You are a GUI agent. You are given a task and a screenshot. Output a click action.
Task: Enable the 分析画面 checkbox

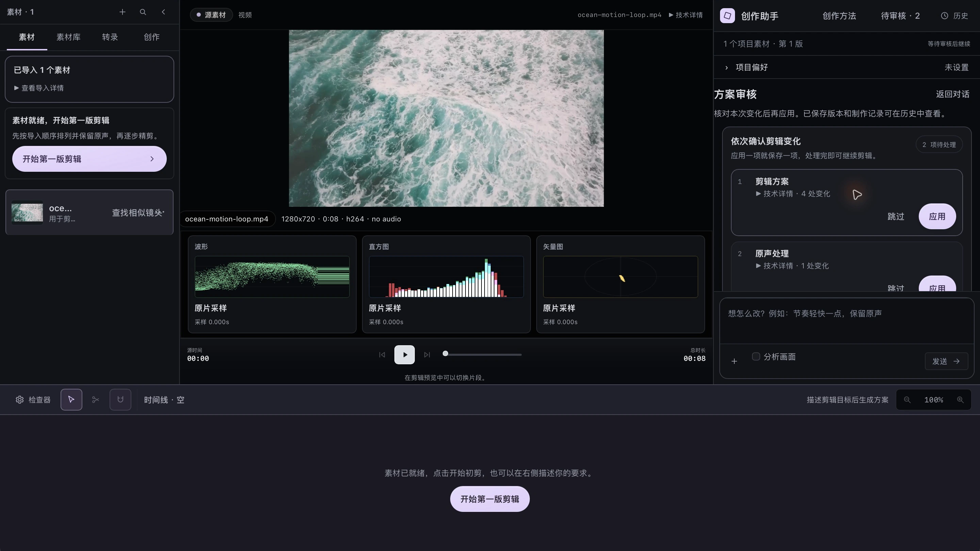pyautogui.click(x=756, y=356)
